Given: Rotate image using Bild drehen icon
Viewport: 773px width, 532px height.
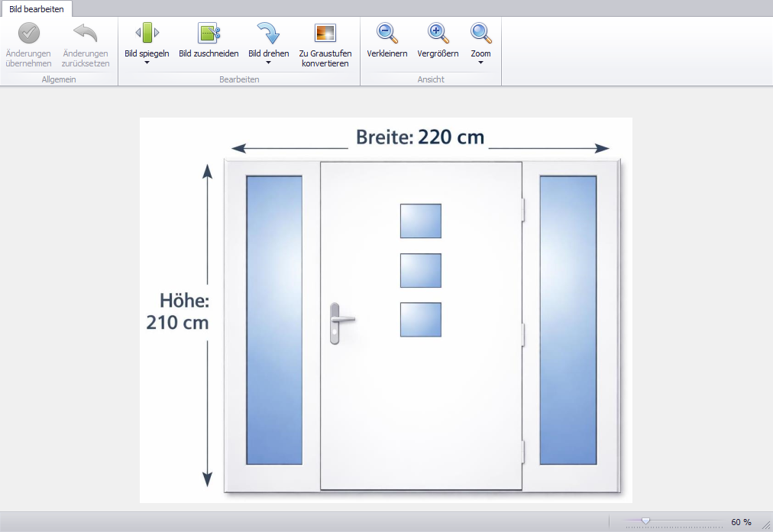Looking at the screenshot, I should point(268,34).
